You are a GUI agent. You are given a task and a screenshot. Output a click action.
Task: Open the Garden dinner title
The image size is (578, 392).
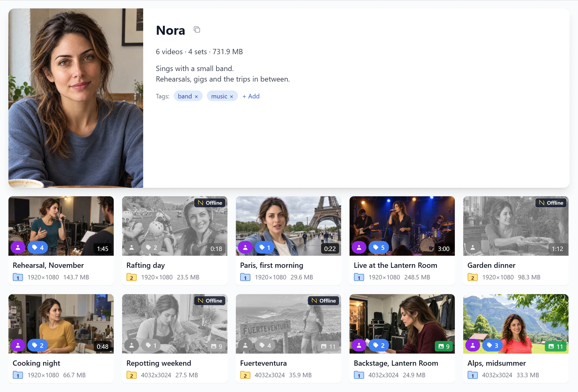491,265
